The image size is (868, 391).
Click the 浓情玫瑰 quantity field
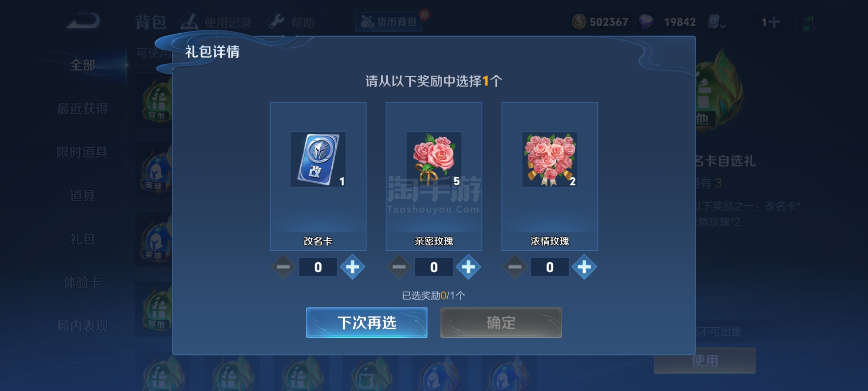pos(550,267)
